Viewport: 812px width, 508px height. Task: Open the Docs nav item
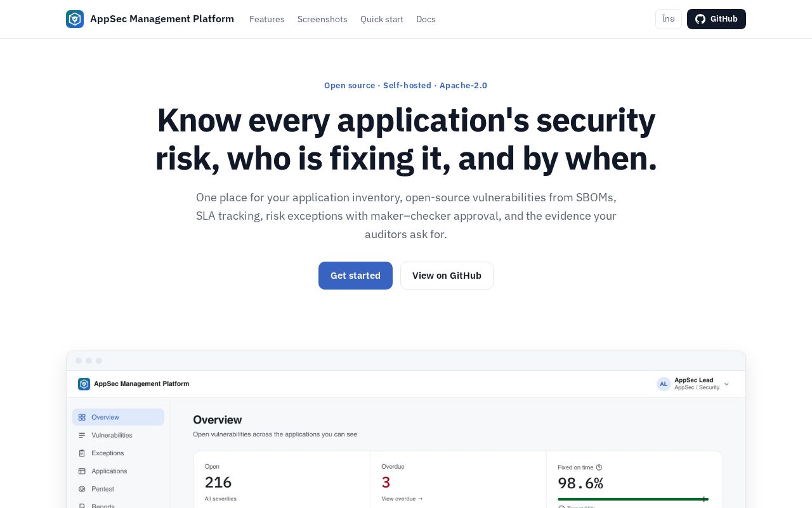tap(426, 19)
